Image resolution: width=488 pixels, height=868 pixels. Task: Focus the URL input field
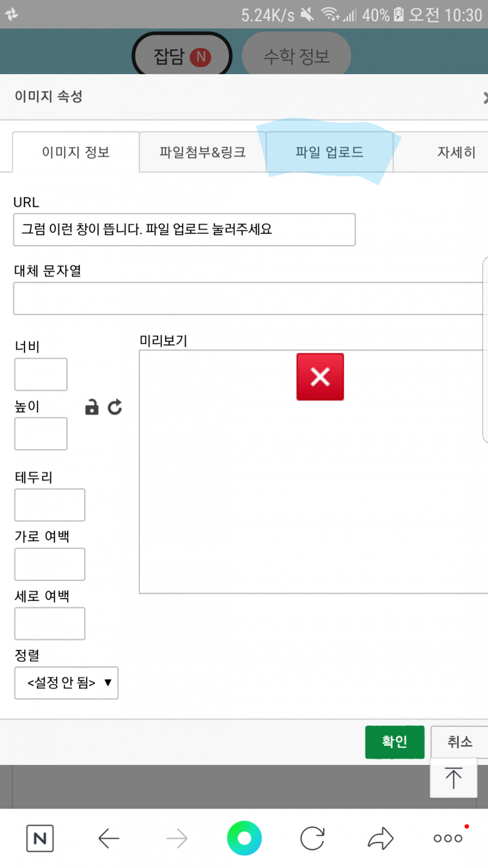(x=184, y=229)
